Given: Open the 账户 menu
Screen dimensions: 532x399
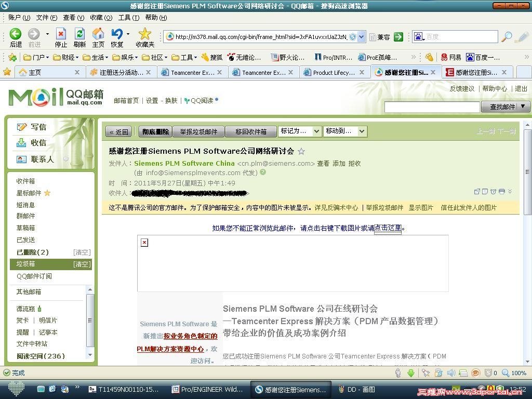Looking at the screenshot, I should [x=19, y=18].
